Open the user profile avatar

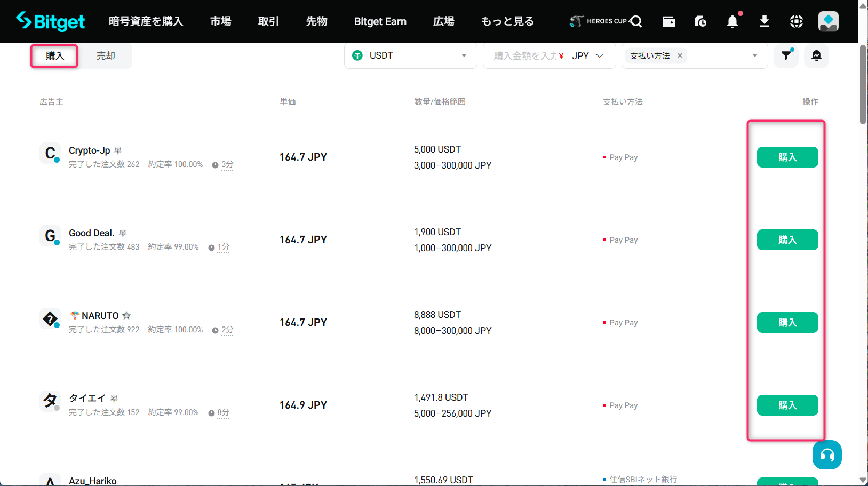point(828,21)
